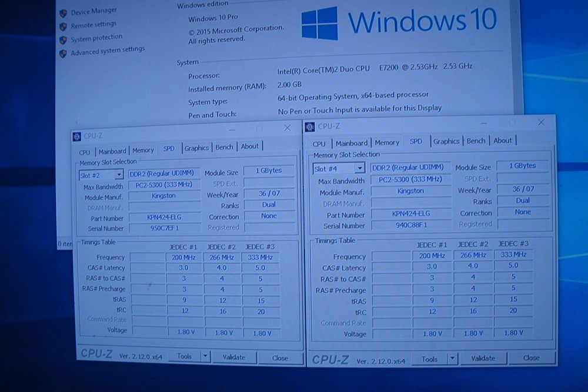
Task: Click 2.00 GB installed memory value
Action: (x=289, y=85)
